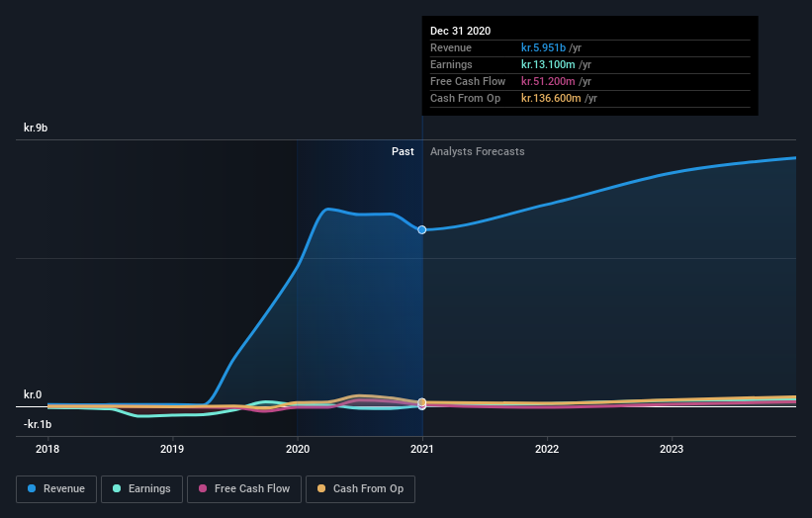The width and height of the screenshot is (812, 518).
Task: Click the Earnings row label in the tooltip
Action: pos(451,64)
